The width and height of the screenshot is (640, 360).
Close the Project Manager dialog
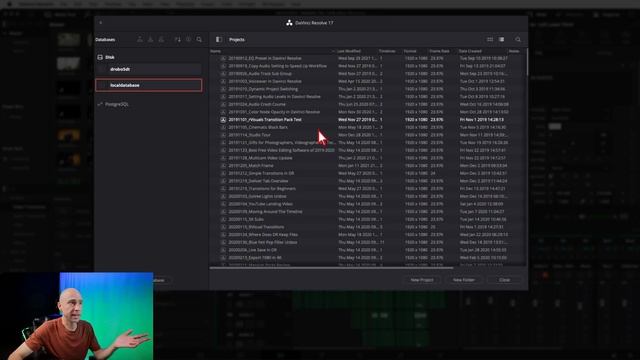[504, 280]
